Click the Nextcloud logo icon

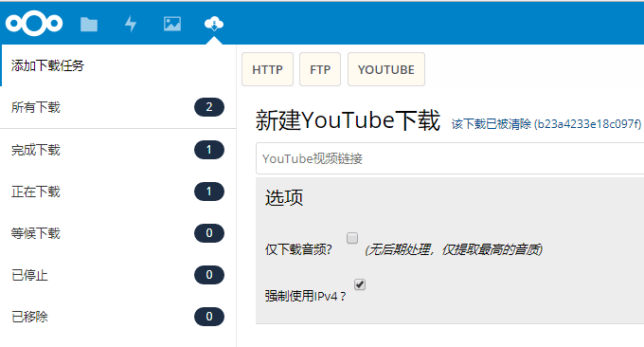34,24
